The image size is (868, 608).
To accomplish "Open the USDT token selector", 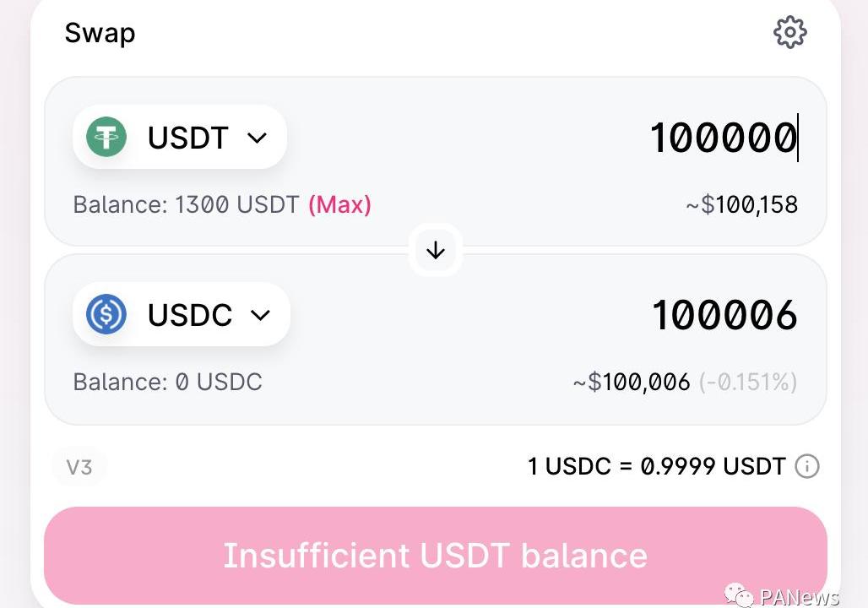I will [180, 137].
